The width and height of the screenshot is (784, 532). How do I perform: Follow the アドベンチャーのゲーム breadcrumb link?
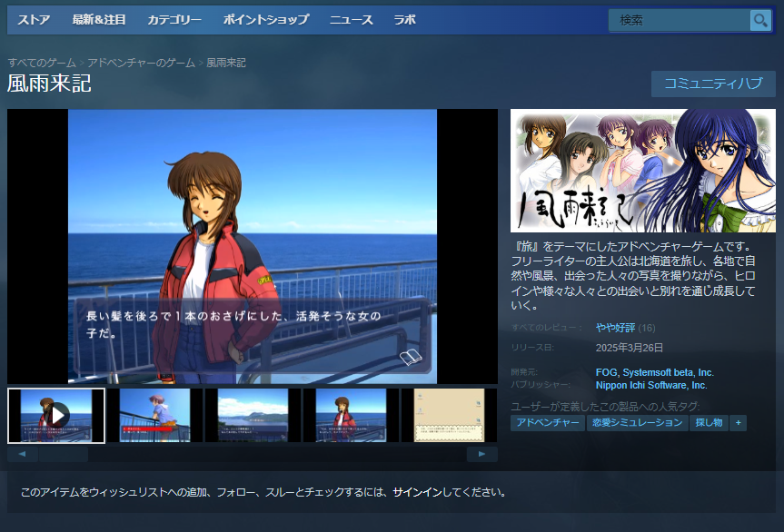click(141, 63)
